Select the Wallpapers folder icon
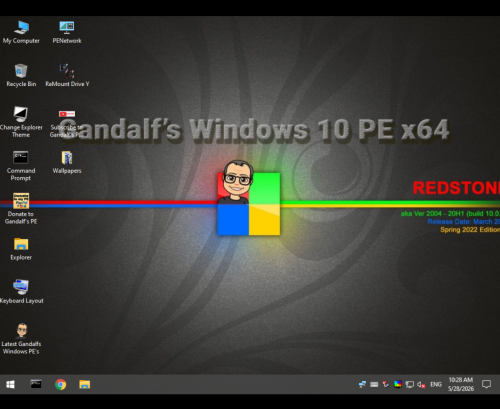The height and width of the screenshot is (409, 500). (67, 162)
